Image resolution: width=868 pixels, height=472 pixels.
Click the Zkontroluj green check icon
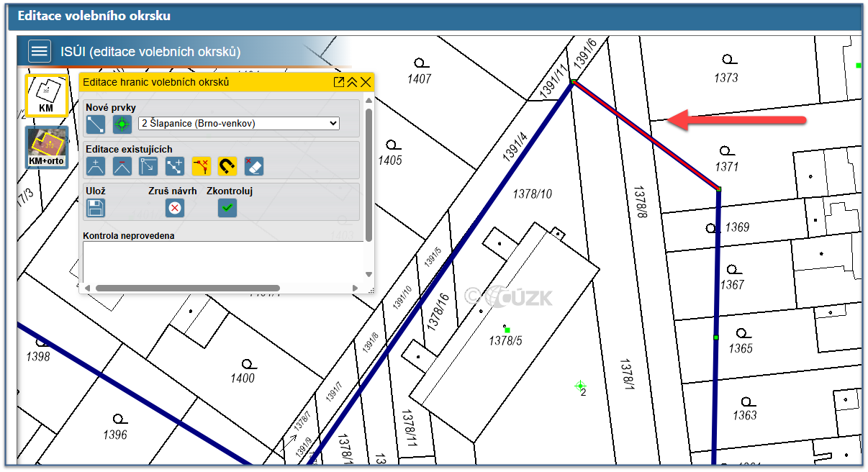[227, 208]
